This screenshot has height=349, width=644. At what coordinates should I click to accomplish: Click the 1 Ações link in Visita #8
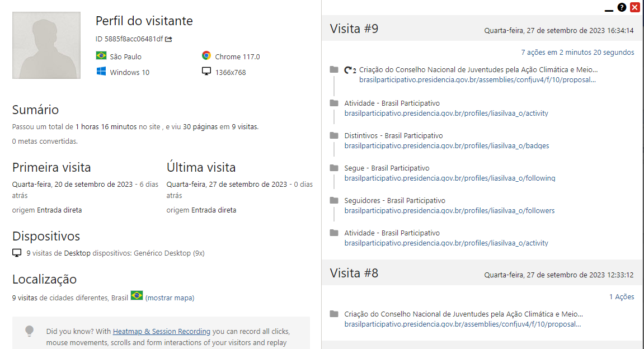622,296
